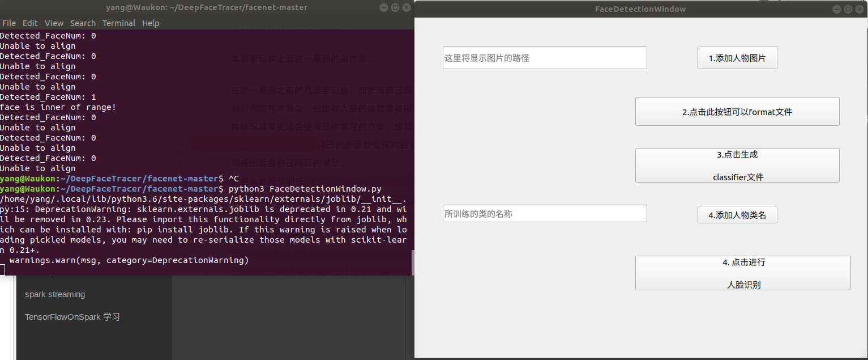Minimize the terminal window
Viewport: 868px width, 360px height.
(384, 8)
